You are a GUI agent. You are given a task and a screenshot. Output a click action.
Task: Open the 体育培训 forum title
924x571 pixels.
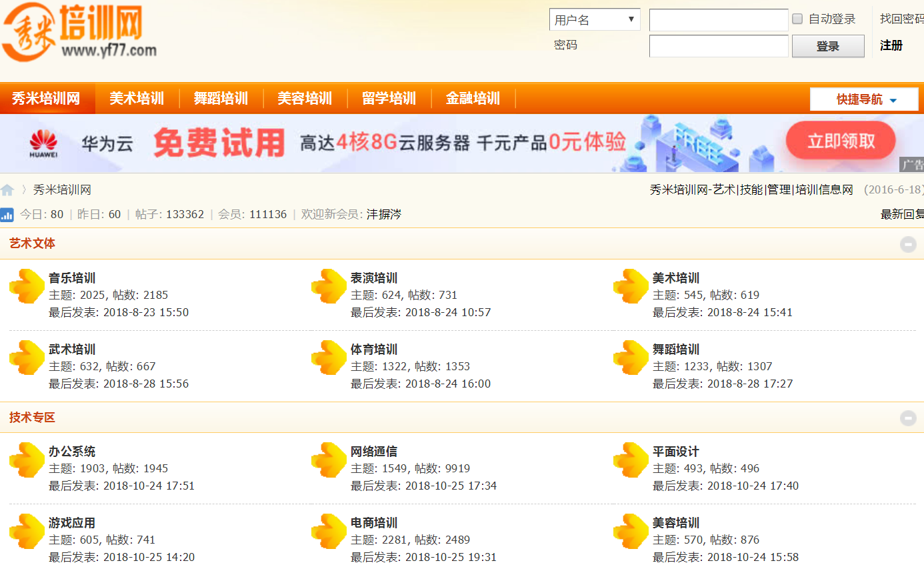tap(374, 350)
